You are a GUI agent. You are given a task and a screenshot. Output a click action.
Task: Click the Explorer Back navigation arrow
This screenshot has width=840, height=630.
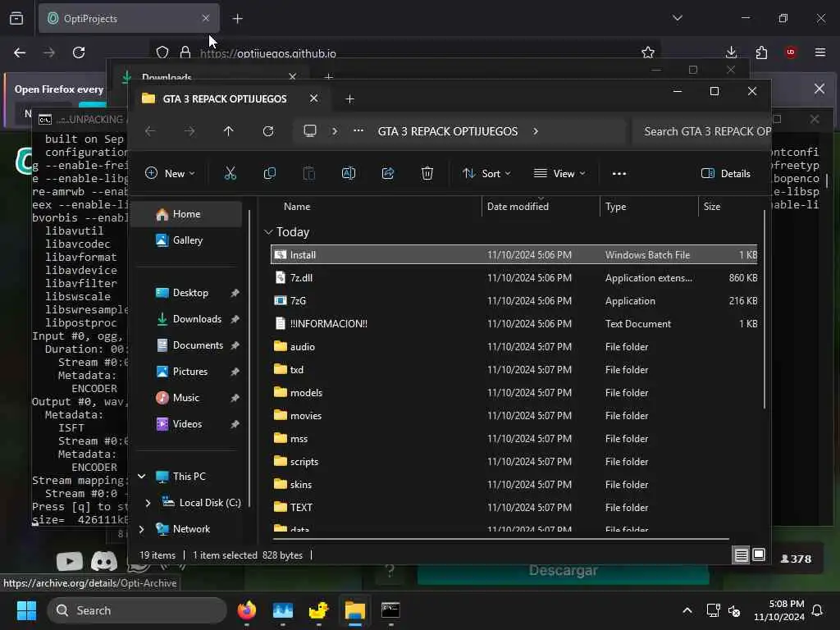(x=150, y=131)
